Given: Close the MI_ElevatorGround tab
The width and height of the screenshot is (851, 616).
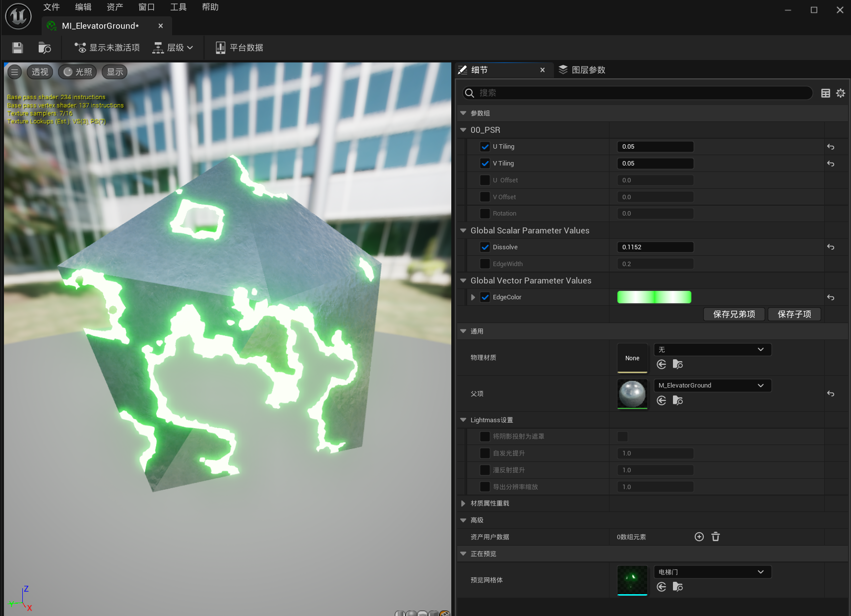Looking at the screenshot, I should tap(161, 26).
